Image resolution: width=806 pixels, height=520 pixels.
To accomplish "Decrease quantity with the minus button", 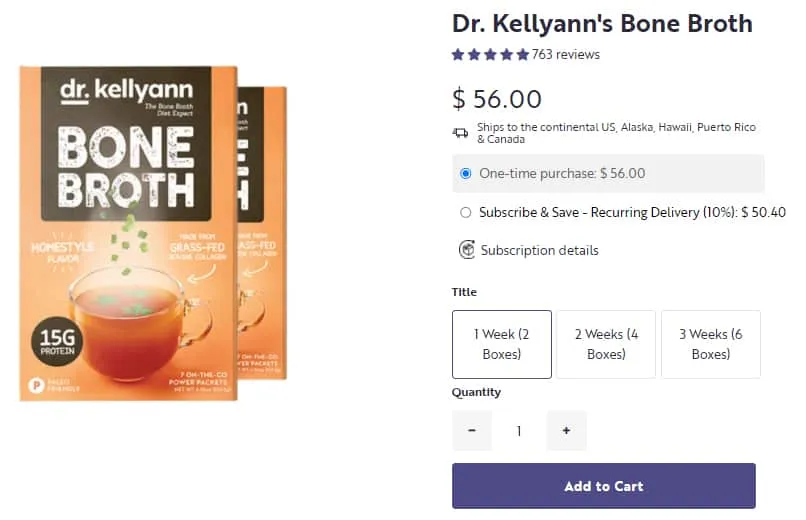I will tap(472, 431).
